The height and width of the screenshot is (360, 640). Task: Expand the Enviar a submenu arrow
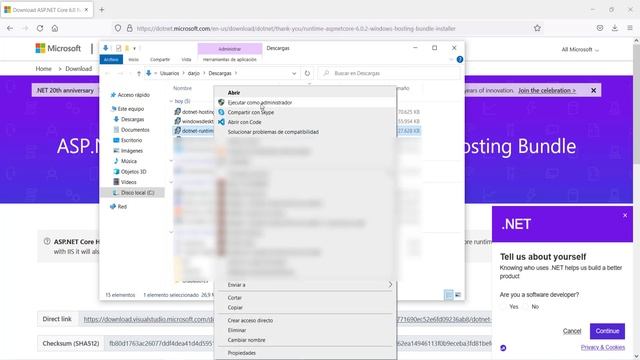(x=390, y=284)
